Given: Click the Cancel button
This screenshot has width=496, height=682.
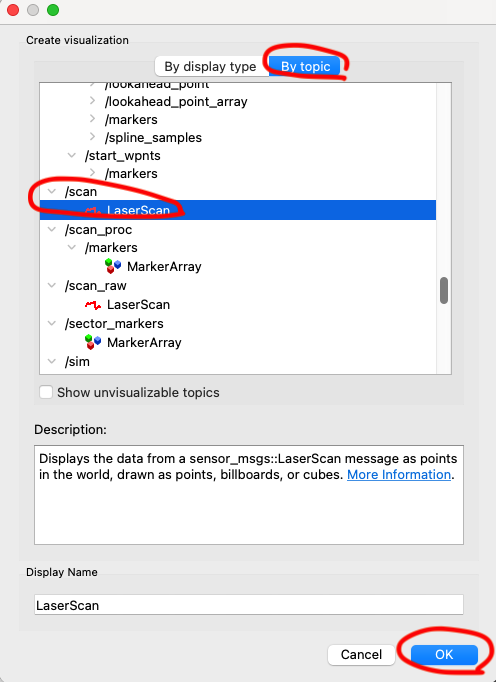Looking at the screenshot, I should click(361, 655).
